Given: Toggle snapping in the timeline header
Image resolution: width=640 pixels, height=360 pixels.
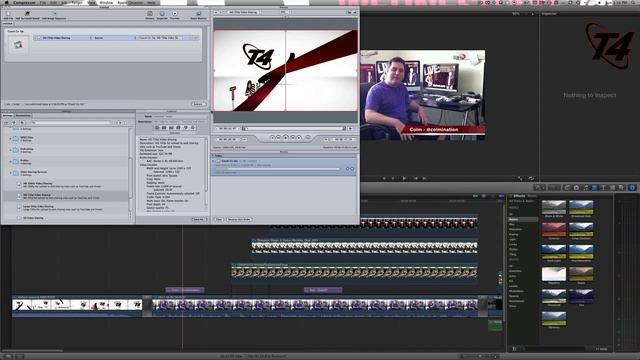Looking at the screenshot, I should pos(500,196).
